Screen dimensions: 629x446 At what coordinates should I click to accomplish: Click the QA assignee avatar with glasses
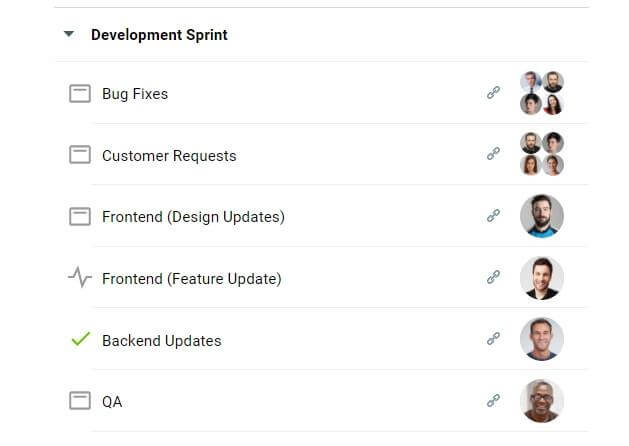coord(542,401)
